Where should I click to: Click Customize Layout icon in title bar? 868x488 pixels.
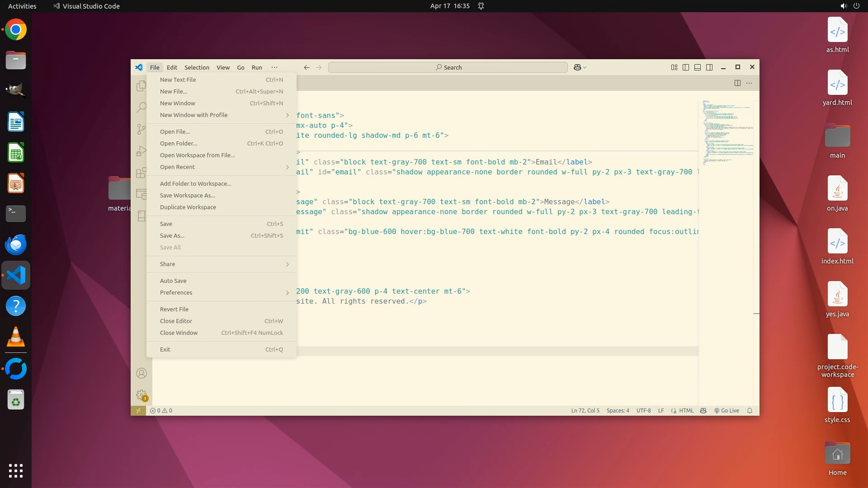(674, 67)
